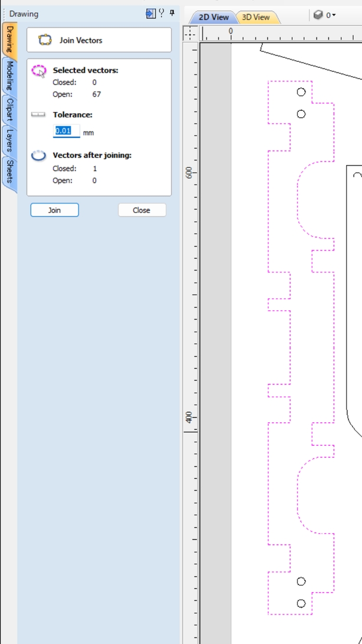The height and width of the screenshot is (644, 362).
Task: Click the ruler origin corner box
Action: click(189, 33)
